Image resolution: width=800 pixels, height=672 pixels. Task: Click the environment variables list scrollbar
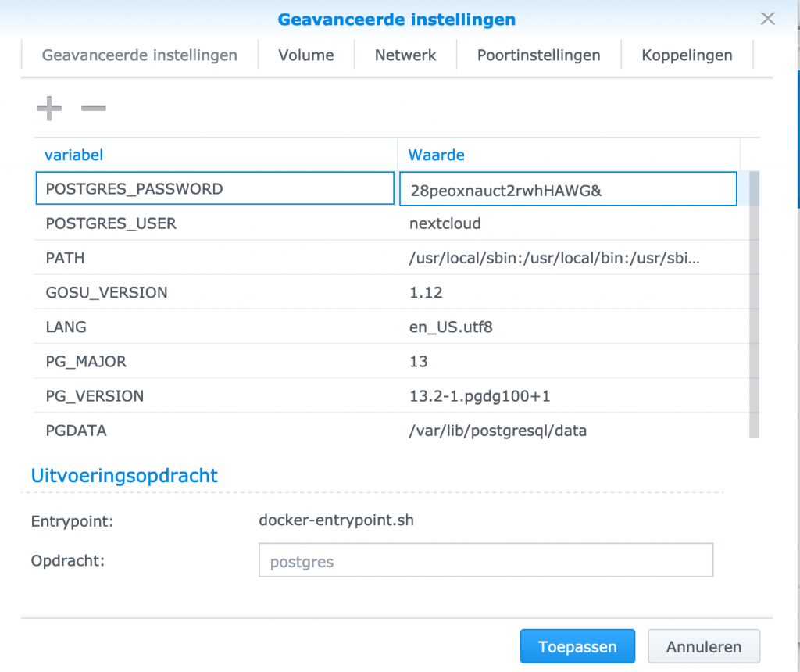pyautogui.click(x=754, y=304)
